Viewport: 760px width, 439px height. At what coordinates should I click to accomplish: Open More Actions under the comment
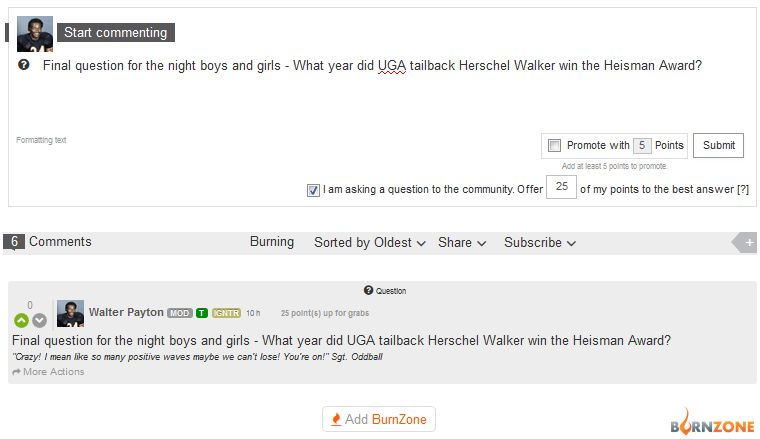click(x=48, y=372)
